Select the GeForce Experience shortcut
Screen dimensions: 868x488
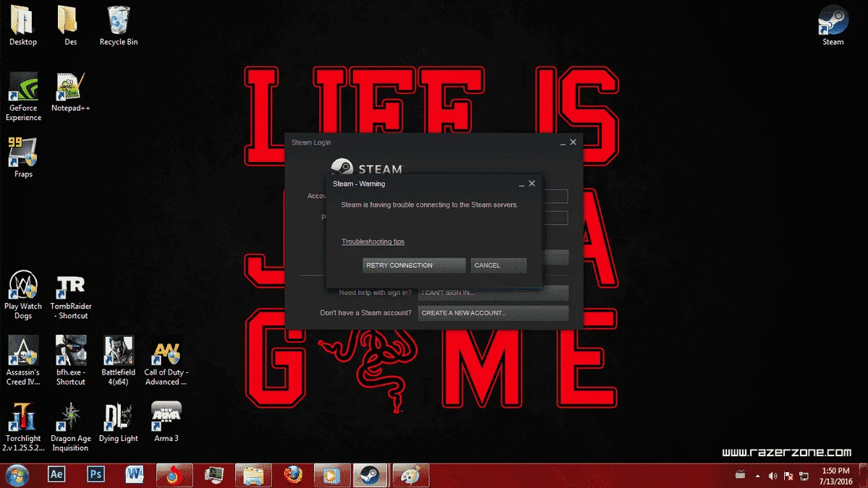tap(23, 96)
